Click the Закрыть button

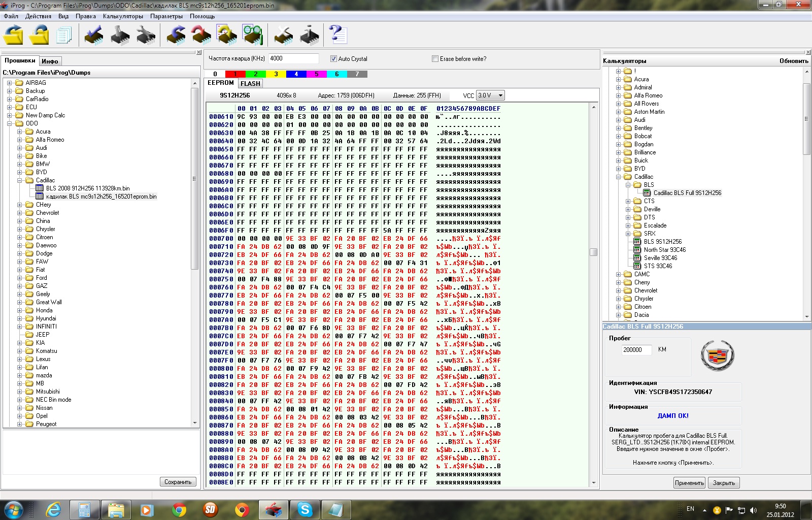tap(724, 483)
